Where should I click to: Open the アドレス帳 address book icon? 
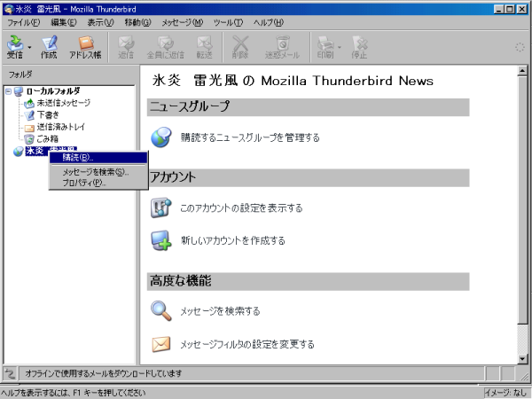(85, 47)
